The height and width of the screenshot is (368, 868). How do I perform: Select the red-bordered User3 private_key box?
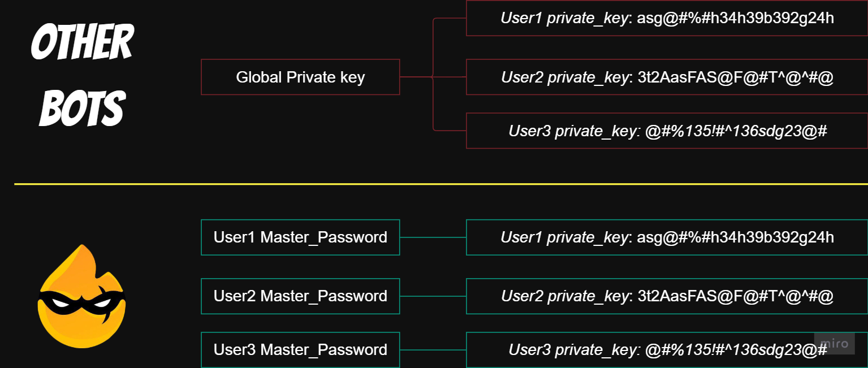[x=667, y=131]
